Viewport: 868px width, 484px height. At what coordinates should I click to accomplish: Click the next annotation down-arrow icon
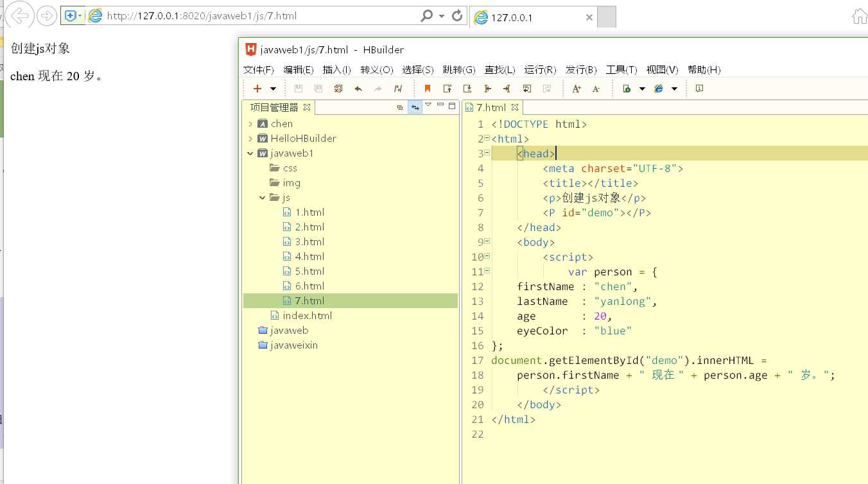click(x=467, y=89)
